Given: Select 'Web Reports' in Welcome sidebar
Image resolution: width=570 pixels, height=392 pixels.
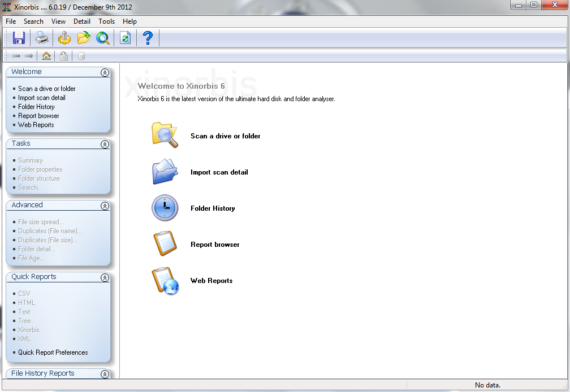Looking at the screenshot, I should (x=36, y=125).
